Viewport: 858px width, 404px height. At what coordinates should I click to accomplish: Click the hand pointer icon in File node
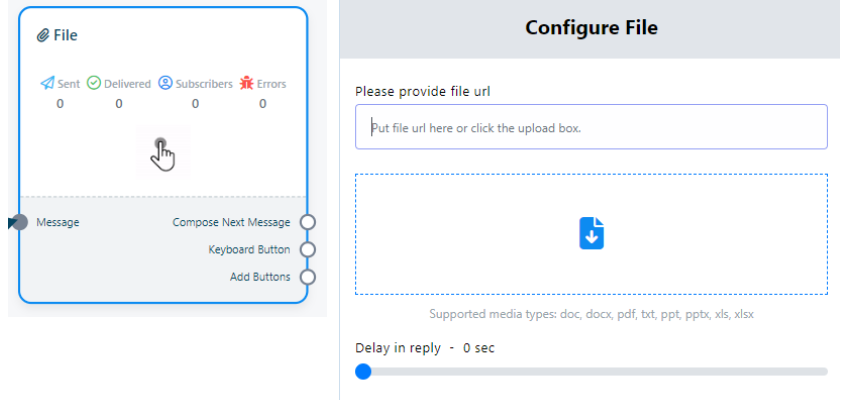coord(163,153)
